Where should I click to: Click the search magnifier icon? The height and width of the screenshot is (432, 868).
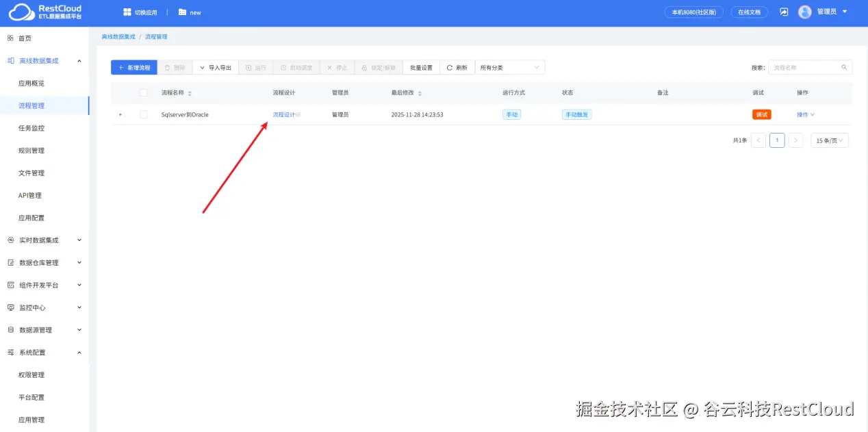pos(845,67)
